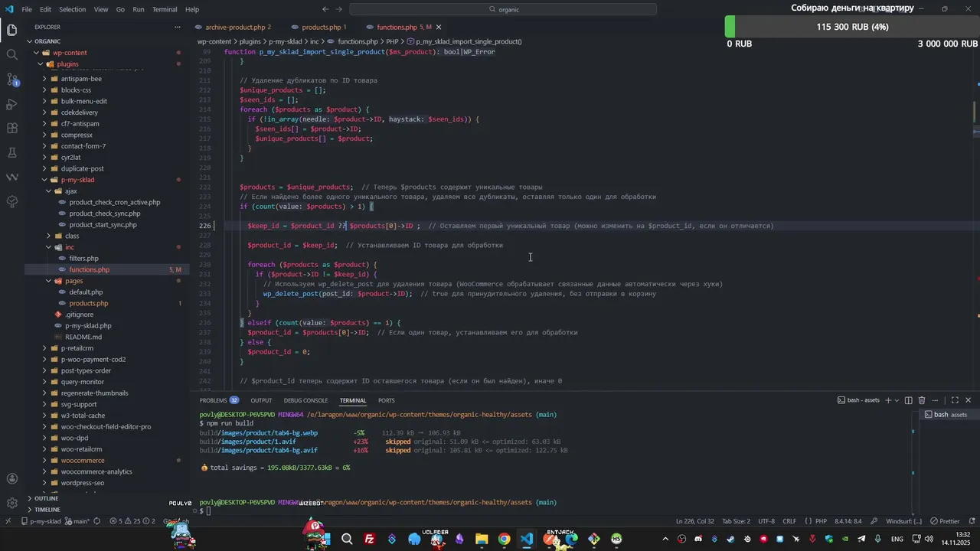Open Run and Debug view

12,103
